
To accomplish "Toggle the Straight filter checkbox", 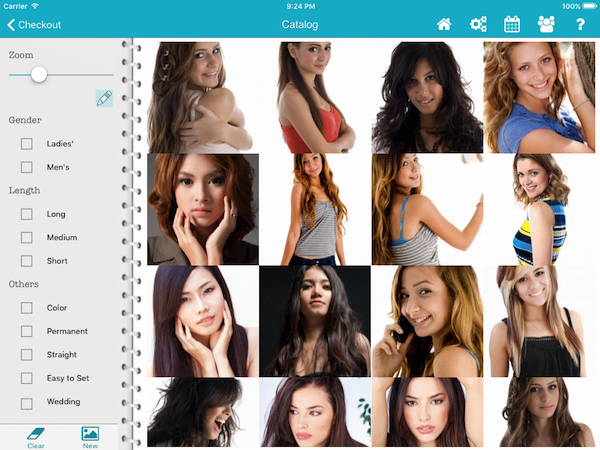I will point(26,355).
